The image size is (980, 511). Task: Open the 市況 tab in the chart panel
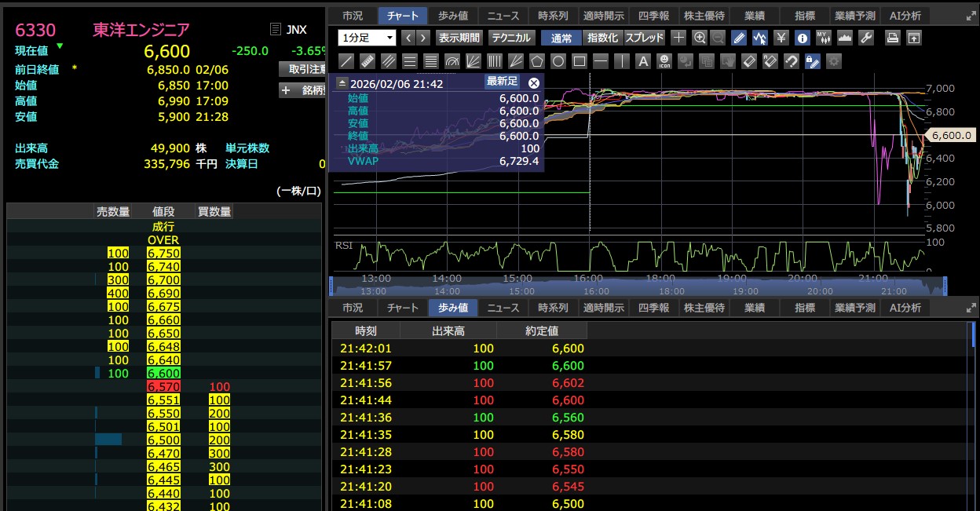pos(353,16)
